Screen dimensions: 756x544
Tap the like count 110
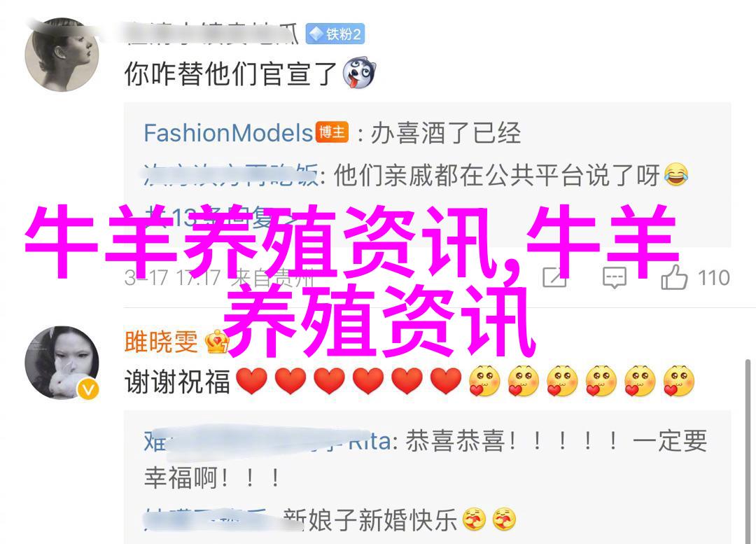coord(713,278)
